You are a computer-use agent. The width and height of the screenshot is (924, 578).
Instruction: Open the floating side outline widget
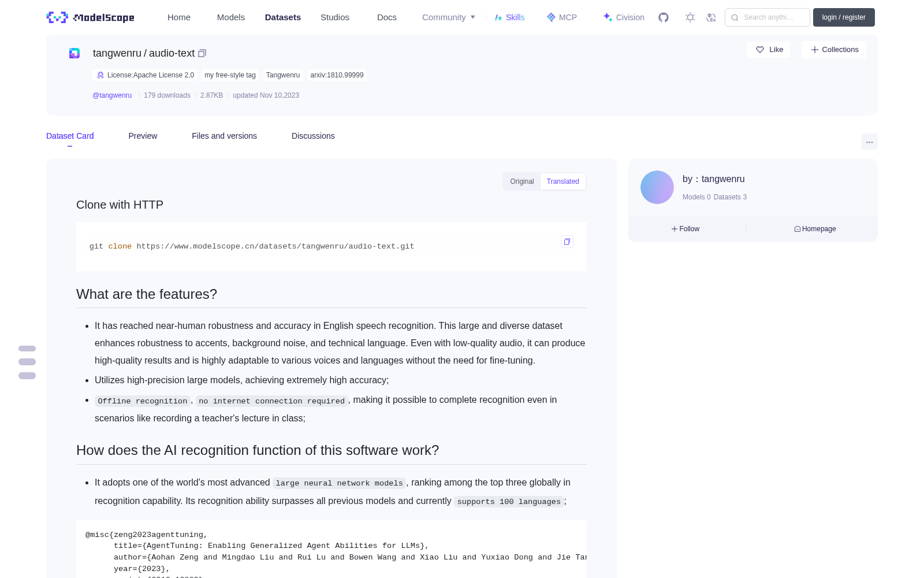27,362
